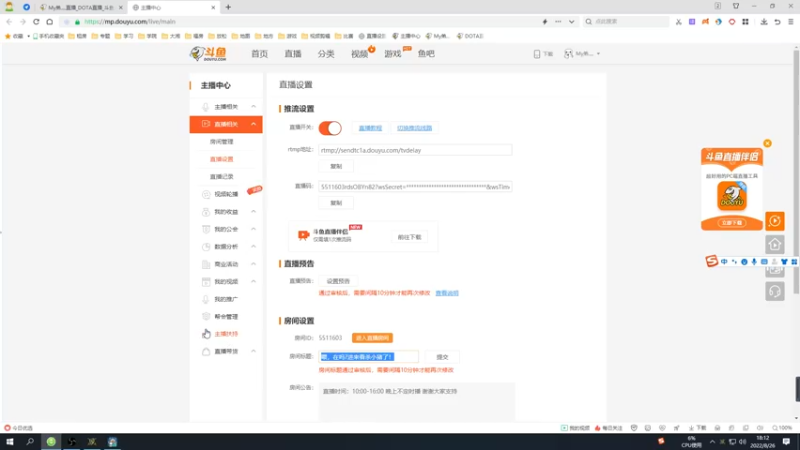Click the microphone icon beside 主播相关

point(206,107)
